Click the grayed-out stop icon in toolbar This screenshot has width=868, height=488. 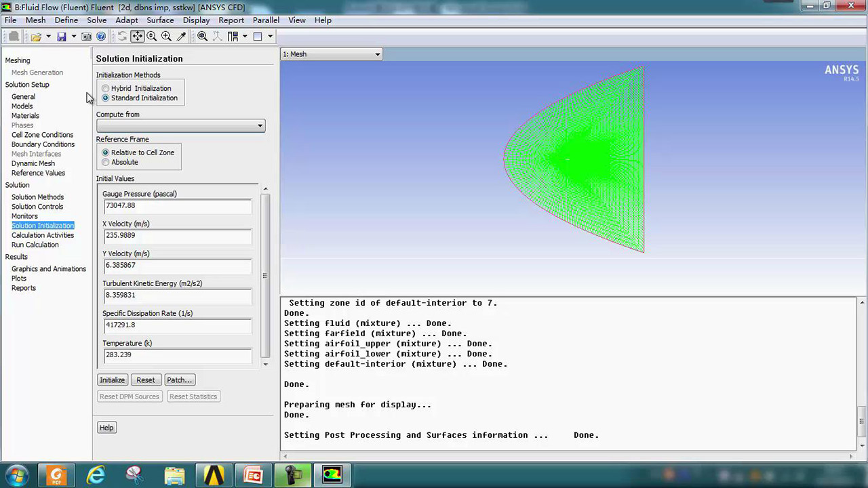tap(14, 37)
